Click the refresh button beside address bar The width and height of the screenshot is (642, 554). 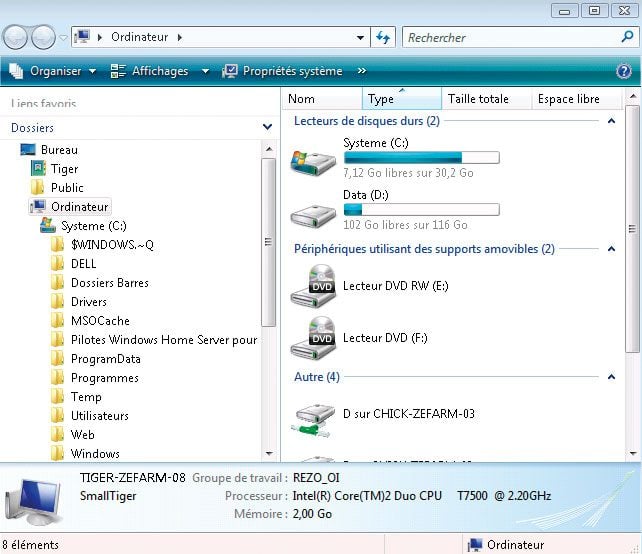[x=383, y=38]
